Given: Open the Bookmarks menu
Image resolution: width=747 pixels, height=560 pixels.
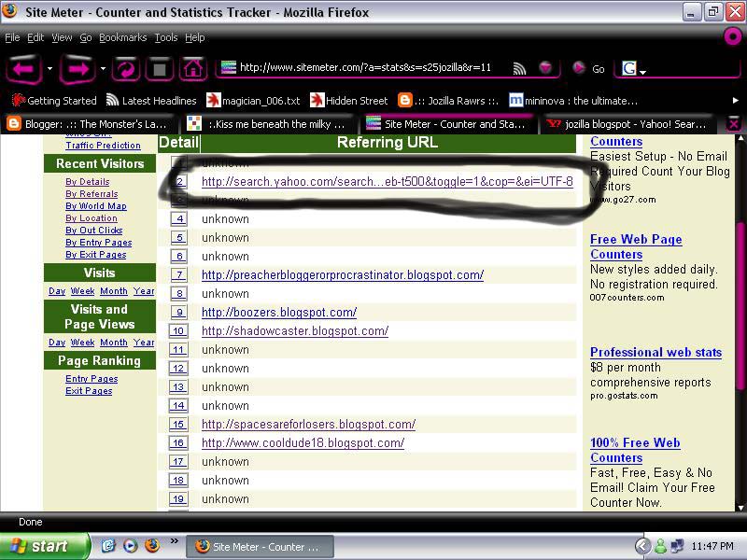Looking at the screenshot, I should pyautogui.click(x=123, y=37).
